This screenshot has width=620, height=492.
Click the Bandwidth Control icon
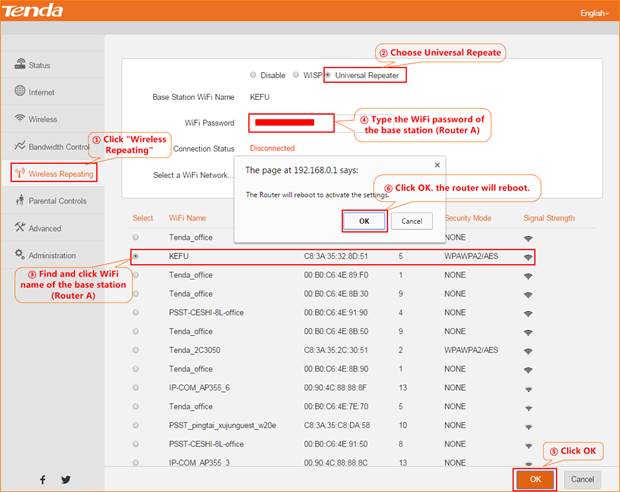(x=20, y=146)
